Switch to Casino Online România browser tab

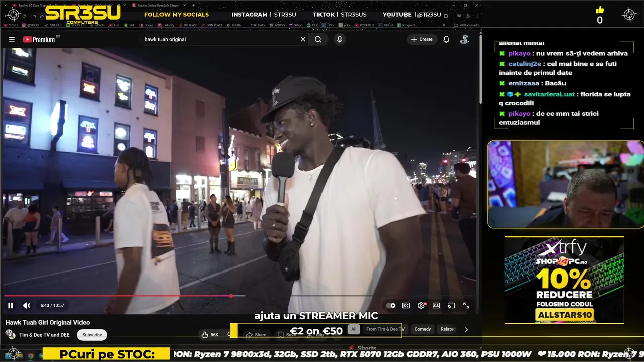click(160, 5)
